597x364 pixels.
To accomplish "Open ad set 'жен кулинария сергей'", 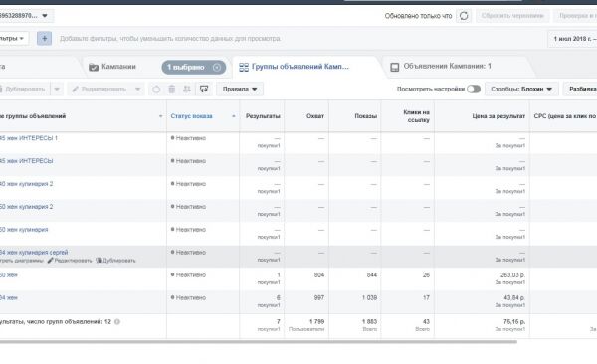I will (34, 253).
